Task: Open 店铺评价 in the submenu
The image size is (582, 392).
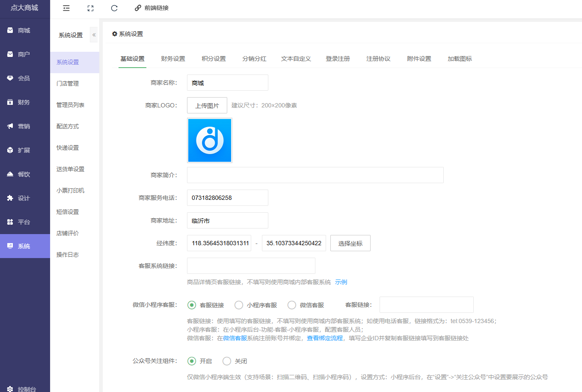Action: [x=74, y=233]
